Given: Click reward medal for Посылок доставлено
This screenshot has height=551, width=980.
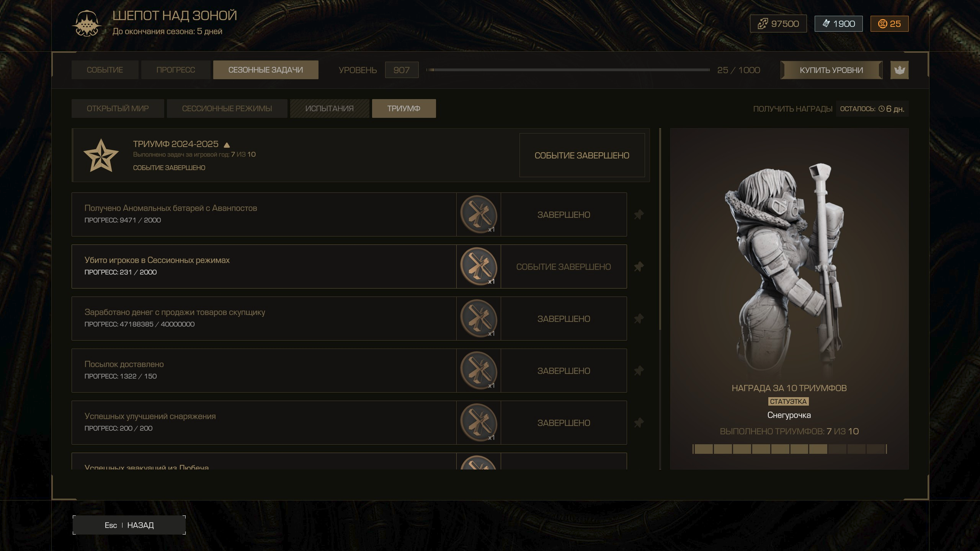Looking at the screenshot, I should pos(479,370).
